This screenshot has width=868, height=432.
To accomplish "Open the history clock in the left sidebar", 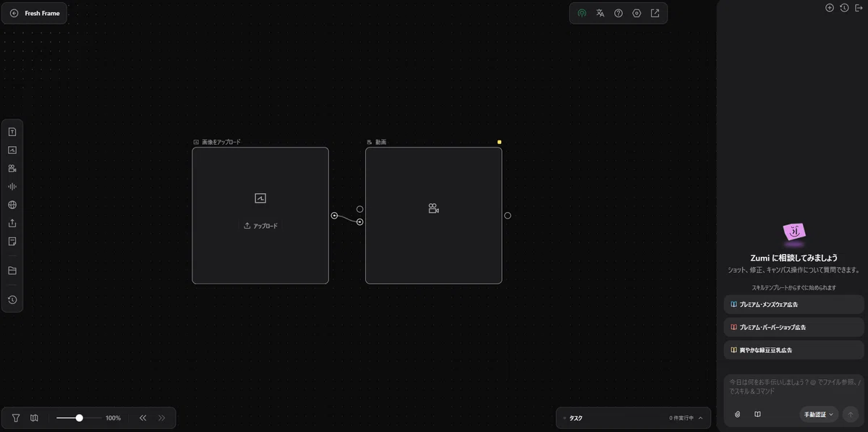I will [12, 300].
